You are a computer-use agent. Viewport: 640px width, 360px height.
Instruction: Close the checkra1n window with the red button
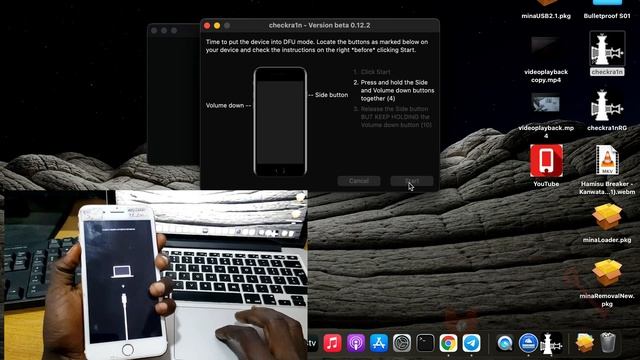tap(207, 26)
